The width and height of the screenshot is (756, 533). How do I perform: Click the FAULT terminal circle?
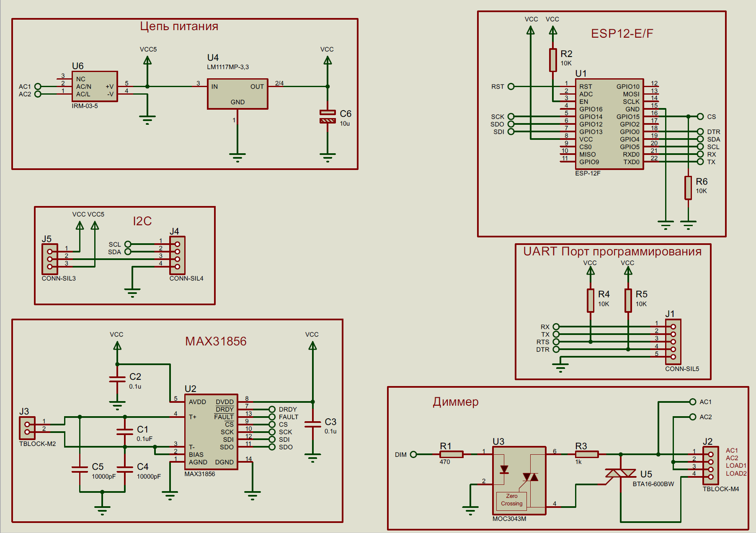272,417
